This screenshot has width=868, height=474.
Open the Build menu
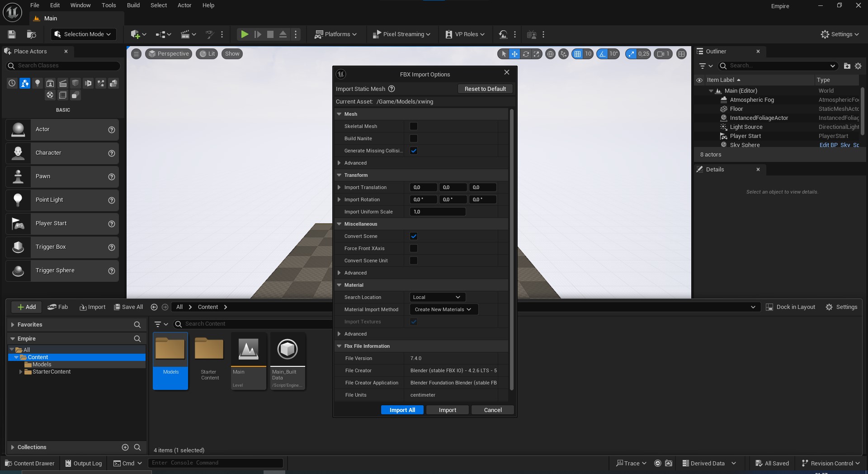133,5
